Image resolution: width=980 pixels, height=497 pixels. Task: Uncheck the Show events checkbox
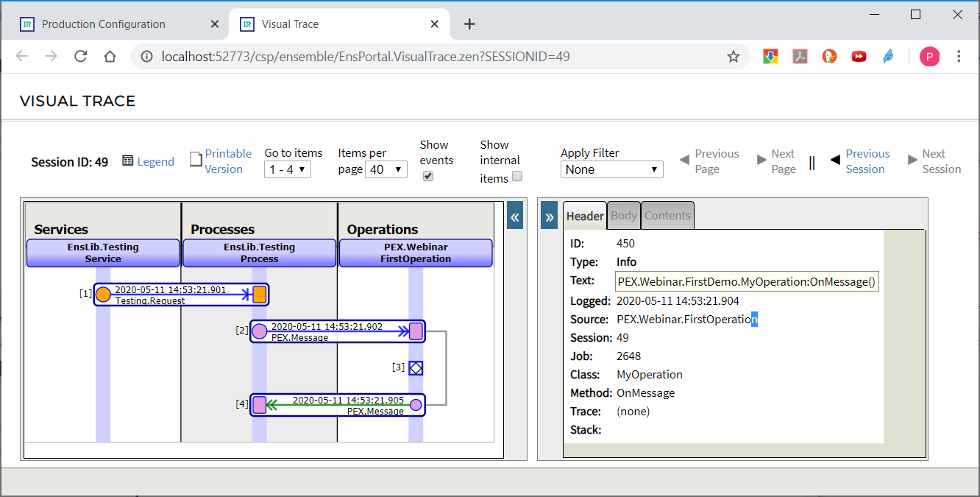pos(428,177)
